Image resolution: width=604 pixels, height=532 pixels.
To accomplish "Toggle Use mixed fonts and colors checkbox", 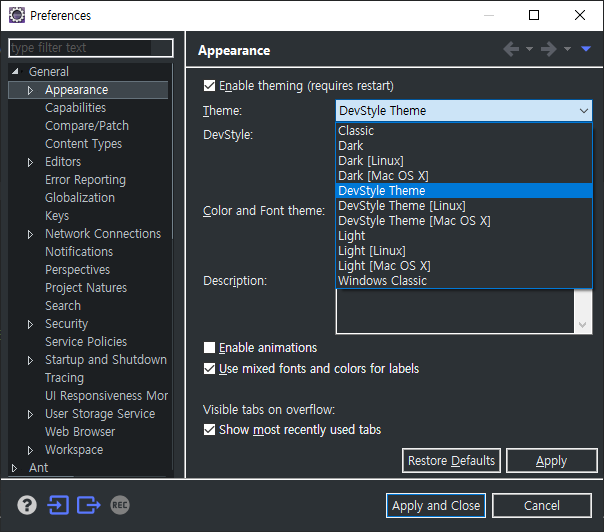I will coord(209,369).
